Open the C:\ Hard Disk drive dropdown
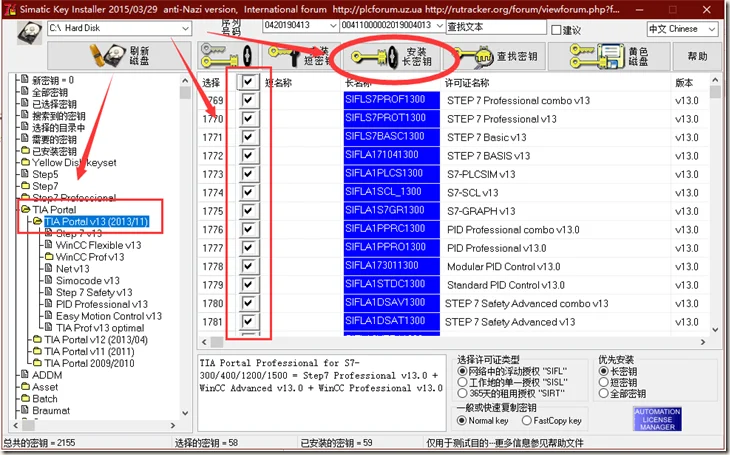 185,28
